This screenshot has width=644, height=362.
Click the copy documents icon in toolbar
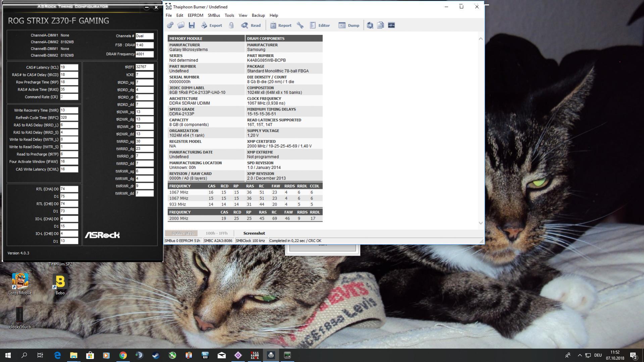tap(381, 25)
